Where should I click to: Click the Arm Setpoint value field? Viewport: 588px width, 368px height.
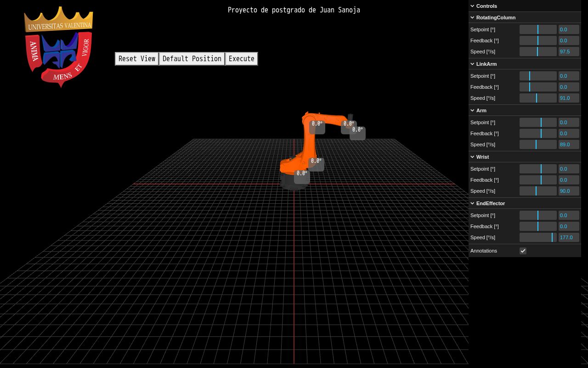pos(569,122)
